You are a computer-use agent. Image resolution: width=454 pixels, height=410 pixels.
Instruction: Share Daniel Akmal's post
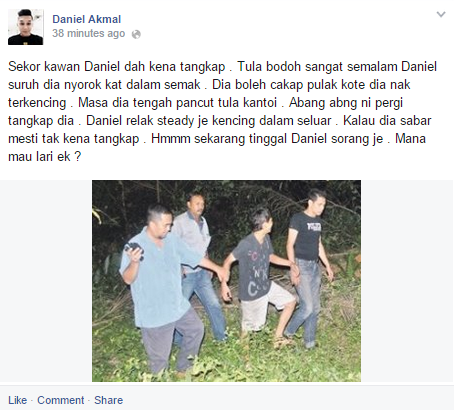pyautogui.click(x=108, y=400)
